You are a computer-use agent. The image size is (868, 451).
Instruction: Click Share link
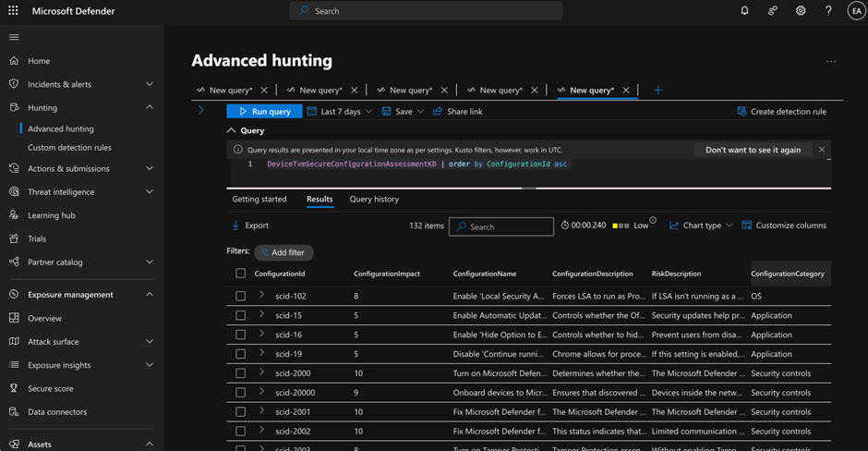(x=458, y=112)
